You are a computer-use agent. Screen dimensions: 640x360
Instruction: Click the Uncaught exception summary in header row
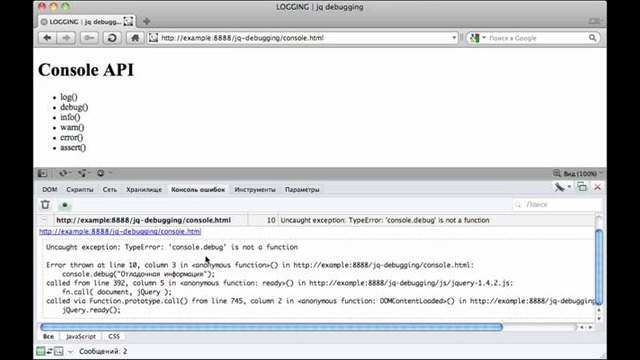click(x=385, y=220)
